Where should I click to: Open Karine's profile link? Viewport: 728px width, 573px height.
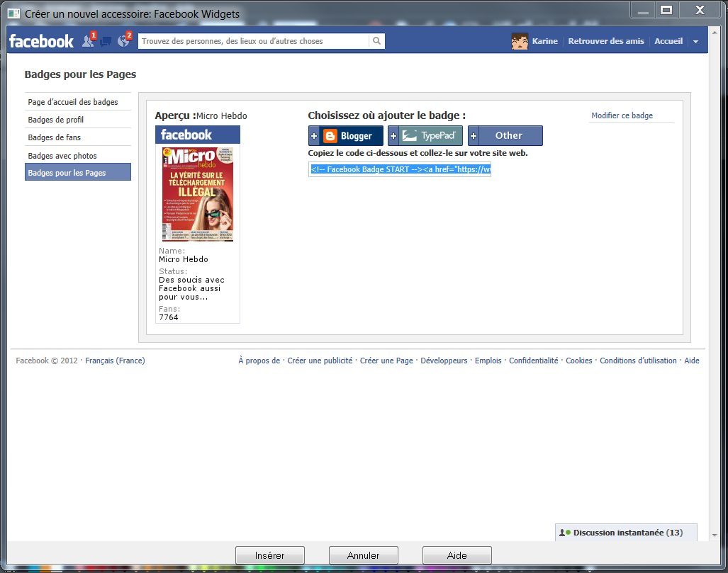pos(544,41)
